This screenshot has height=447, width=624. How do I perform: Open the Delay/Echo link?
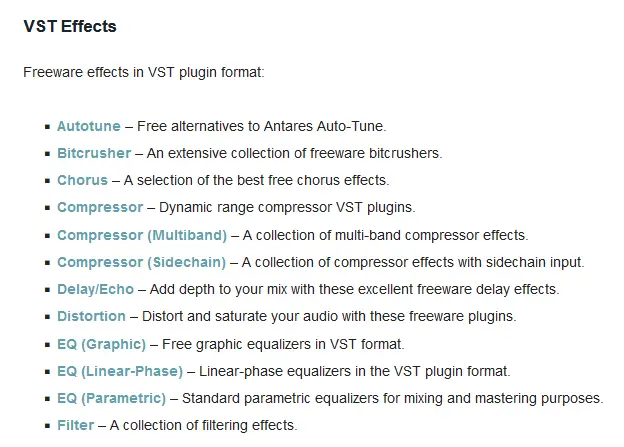click(x=96, y=289)
